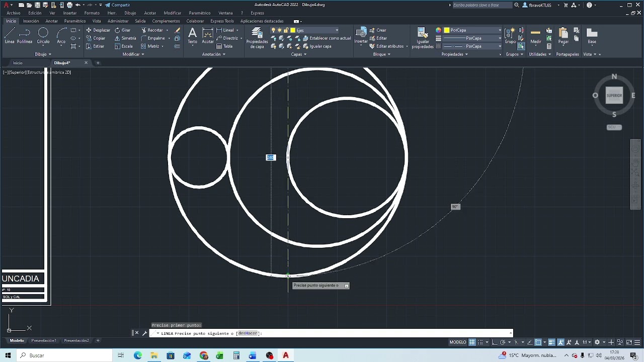The image size is (644, 362).
Task: Switch to the Presentación1 layout tab
Action: (x=44, y=340)
